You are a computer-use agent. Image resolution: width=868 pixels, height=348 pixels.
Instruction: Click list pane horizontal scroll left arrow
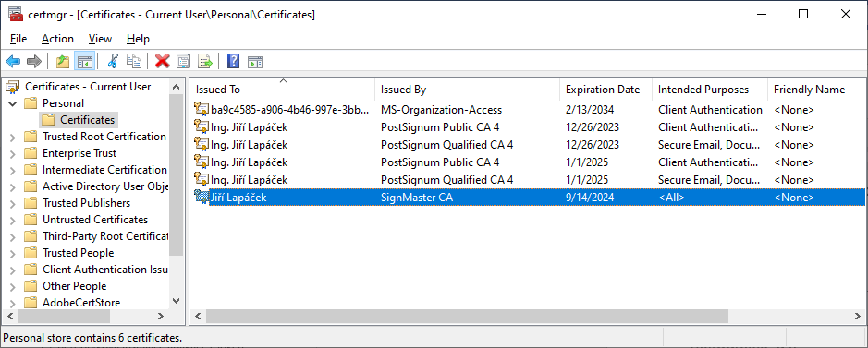point(198,316)
